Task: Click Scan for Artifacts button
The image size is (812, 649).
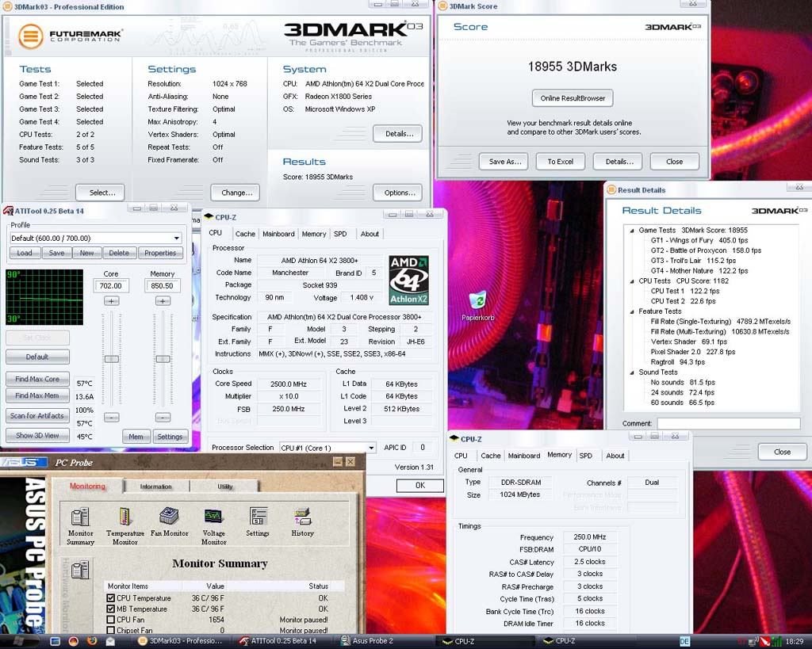Action: tap(37, 415)
